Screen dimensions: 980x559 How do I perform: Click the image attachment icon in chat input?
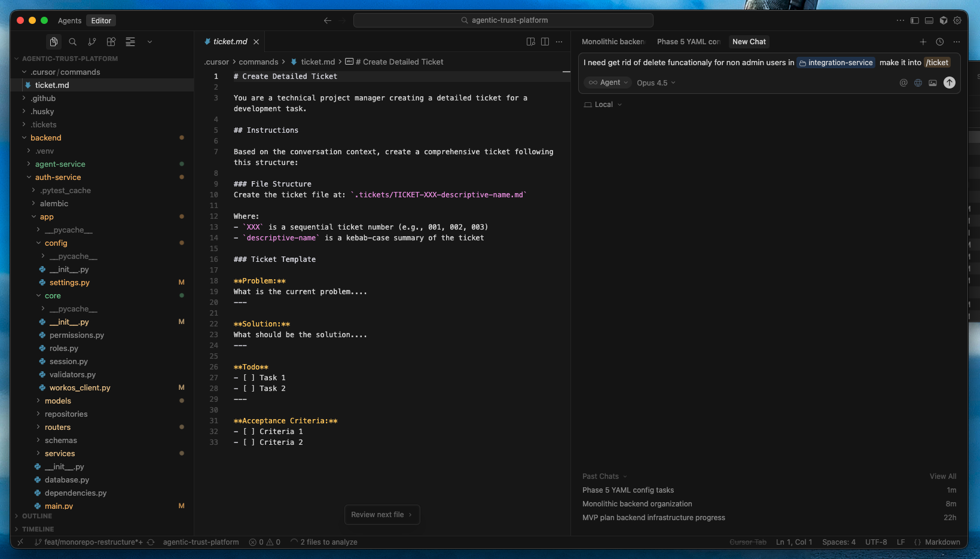tap(932, 83)
